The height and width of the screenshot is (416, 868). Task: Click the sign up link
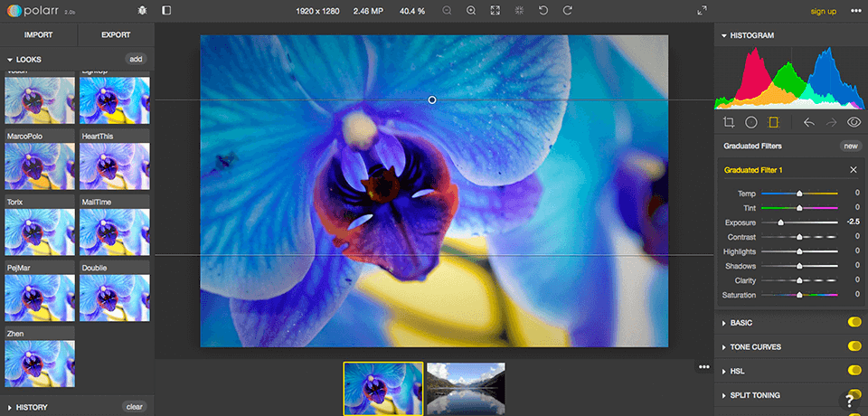click(x=823, y=11)
